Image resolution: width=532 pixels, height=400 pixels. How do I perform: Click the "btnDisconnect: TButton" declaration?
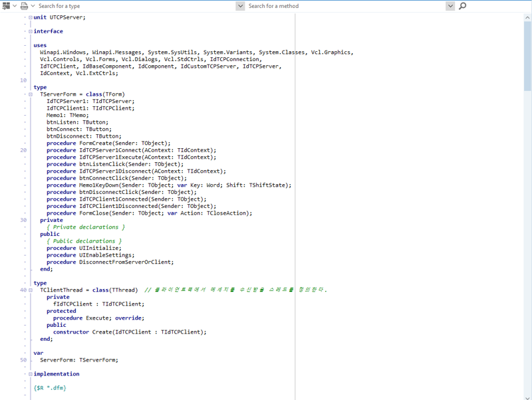[x=84, y=136]
